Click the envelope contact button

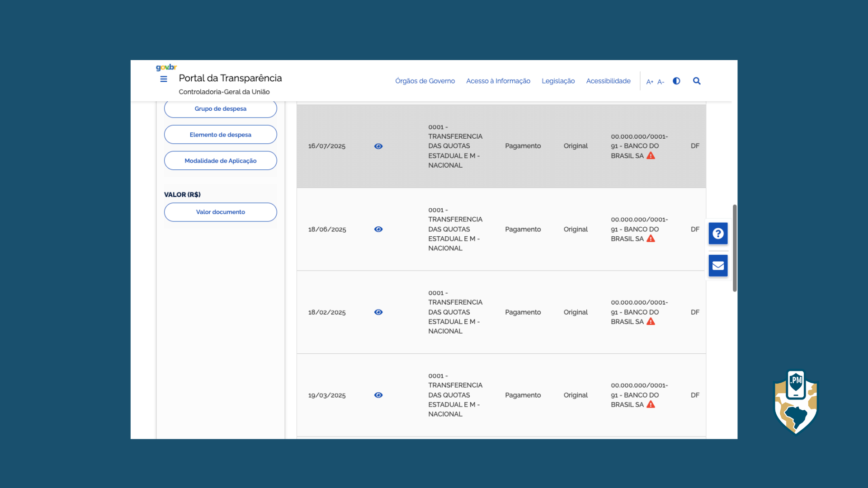(718, 266)
